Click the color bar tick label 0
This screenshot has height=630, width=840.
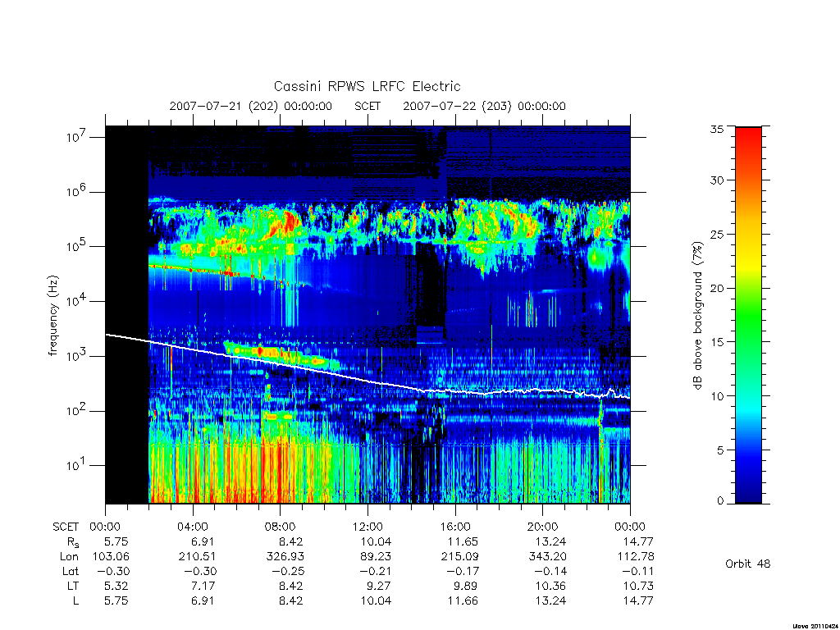[x=720, y=501]
